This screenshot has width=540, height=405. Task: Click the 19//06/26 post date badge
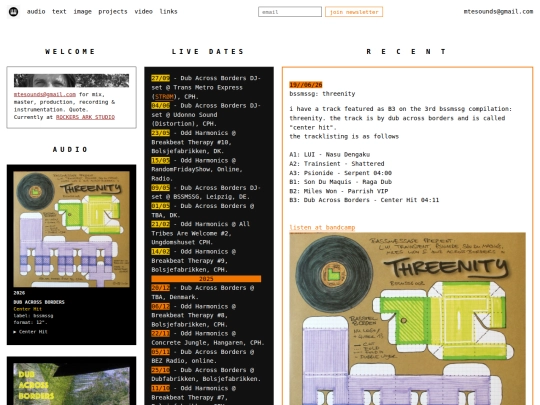coord(306,85)
